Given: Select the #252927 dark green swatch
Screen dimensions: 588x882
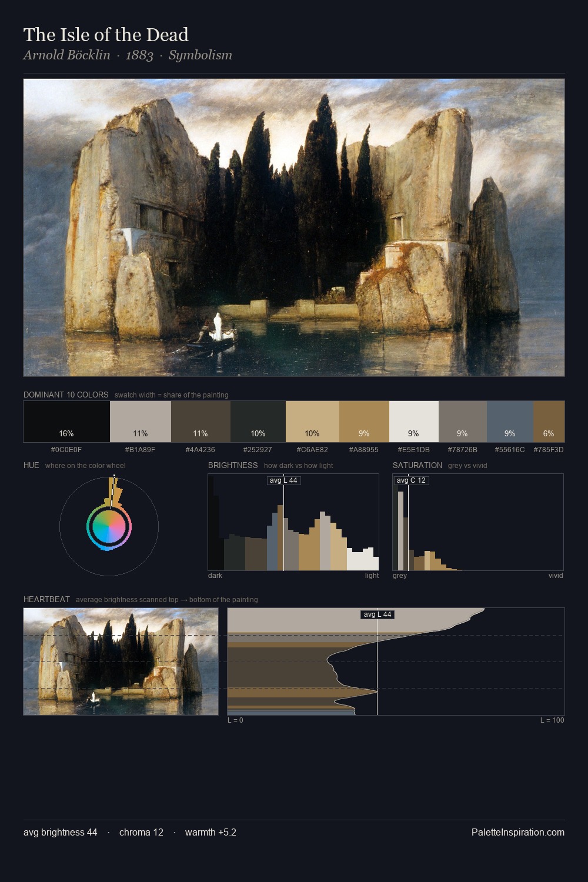Looking at the screenshot, I should pyautogui.click(x=258, y=422).
